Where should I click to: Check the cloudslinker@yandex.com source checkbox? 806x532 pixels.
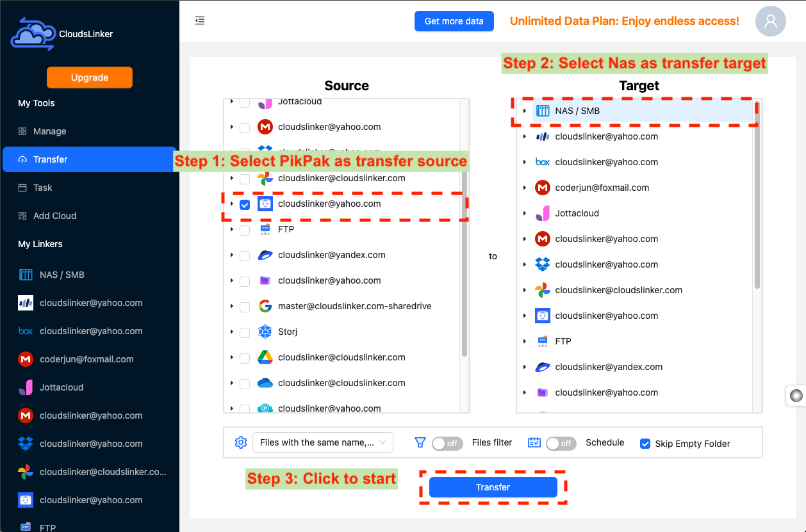[245, 256]
